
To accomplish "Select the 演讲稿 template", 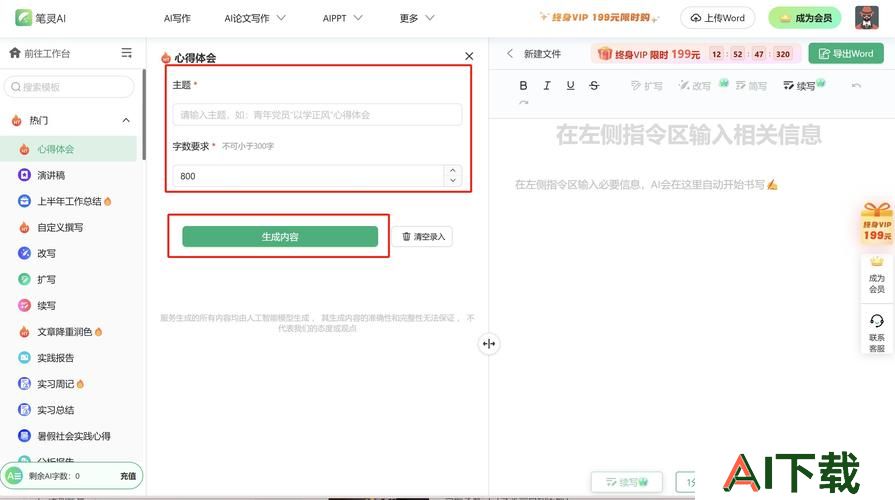I will pos(68,175).
